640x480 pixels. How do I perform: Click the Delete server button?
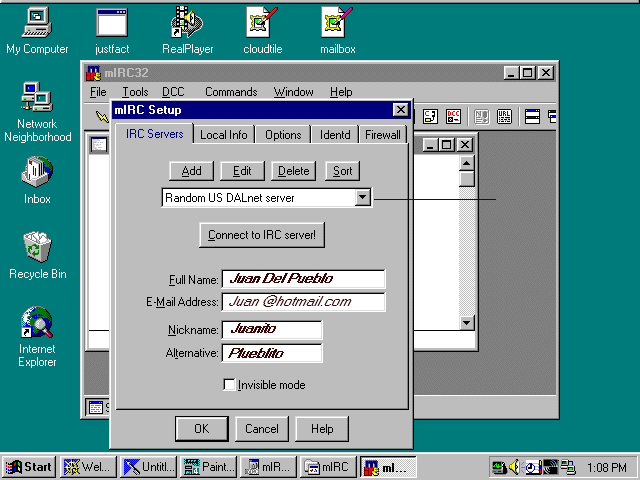[293, 171]
